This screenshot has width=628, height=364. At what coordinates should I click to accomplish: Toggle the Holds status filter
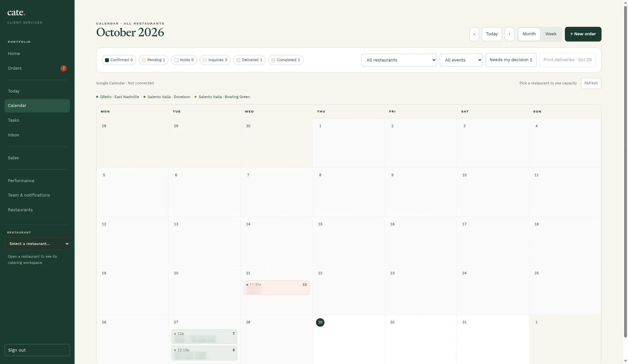point(184,60)
